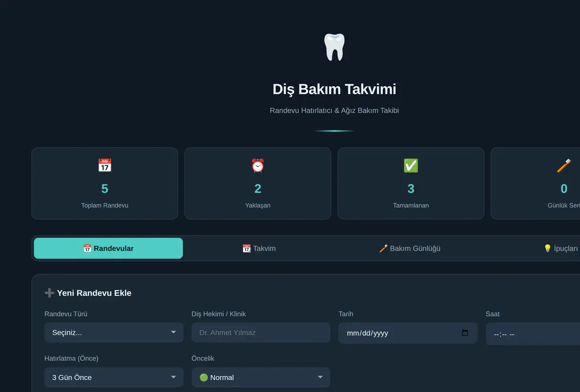Expand the Hatırlatma (Önce) dropdown

click(114, 377)
